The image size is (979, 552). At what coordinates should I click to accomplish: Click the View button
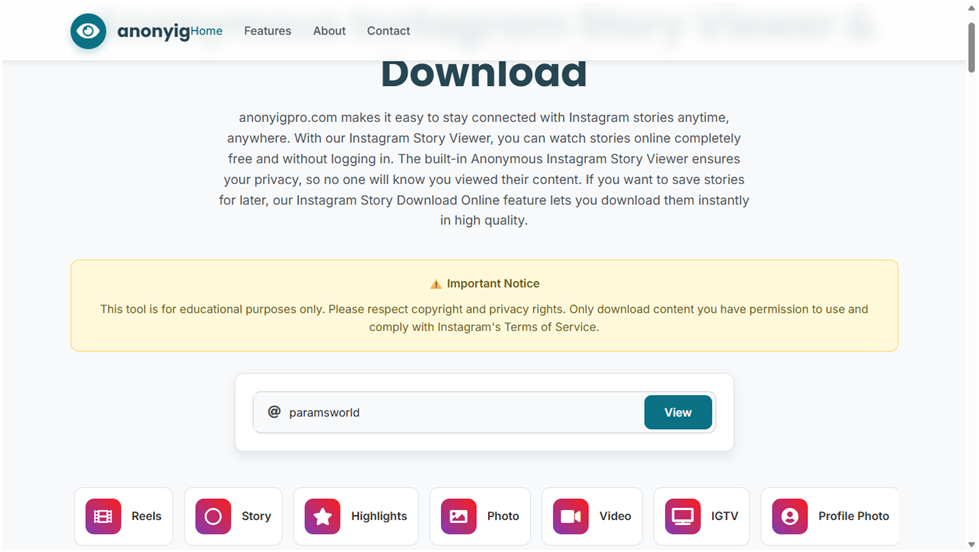point(677,412)
